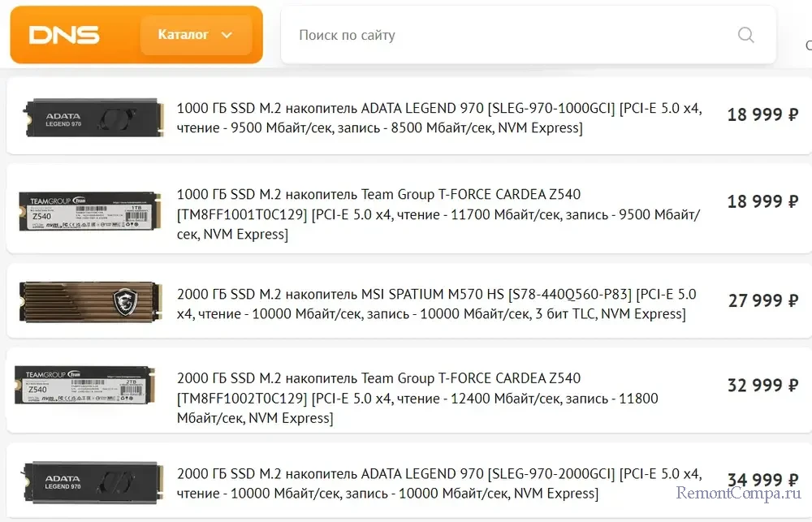Click the 18 999 ₽ price of Team Group 1000 ГБ

point(762,201)
